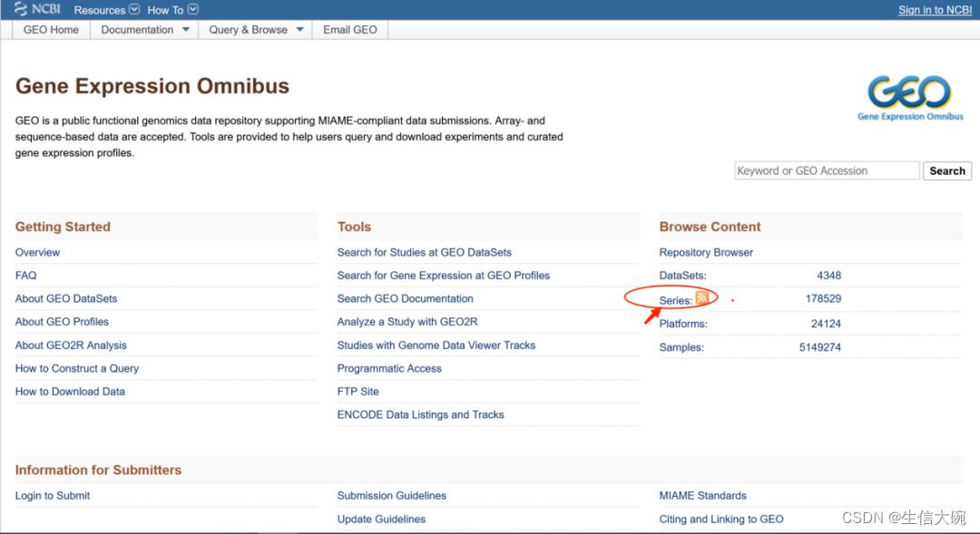980x534 pixels.
Task: Open the FAQ link
Action: [x=25, y=276]
